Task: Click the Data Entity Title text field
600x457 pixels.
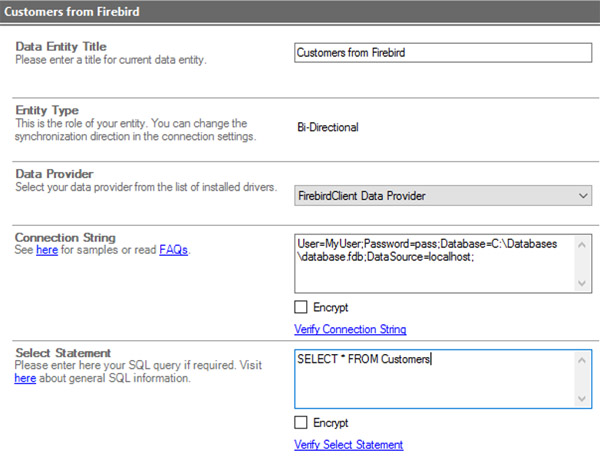Action: [x=442, y=53]
